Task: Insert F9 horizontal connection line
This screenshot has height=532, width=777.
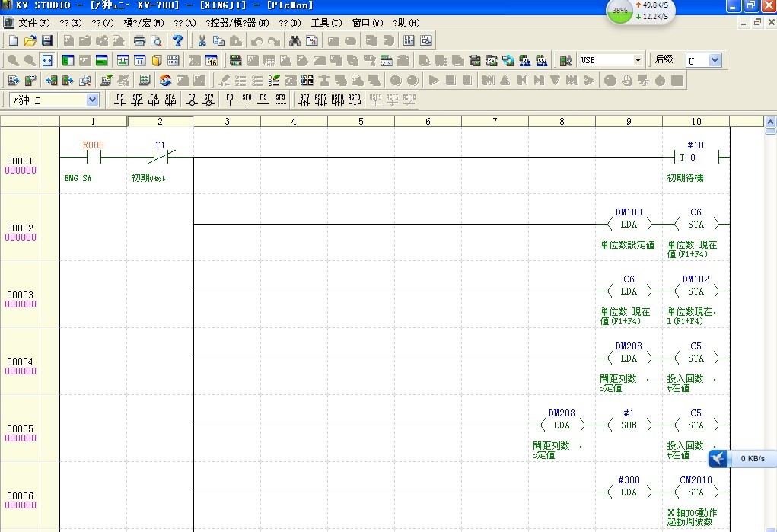Action: click(263, 100)
